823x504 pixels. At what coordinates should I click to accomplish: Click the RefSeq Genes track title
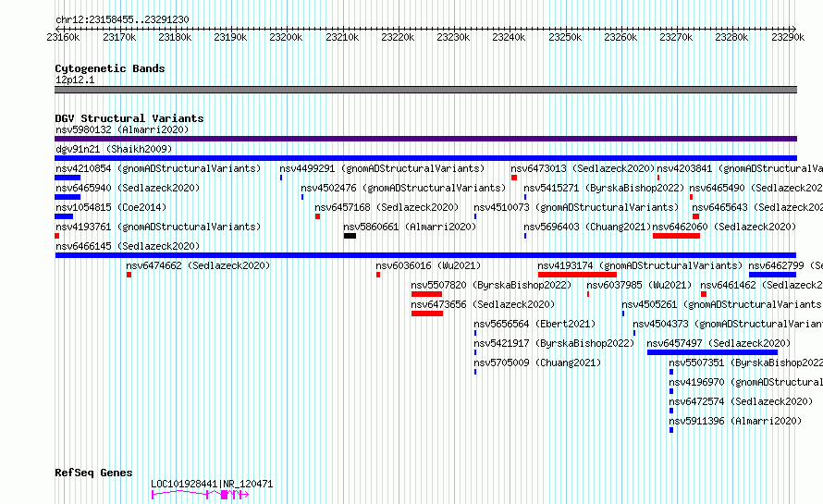[x=93, y=473]
